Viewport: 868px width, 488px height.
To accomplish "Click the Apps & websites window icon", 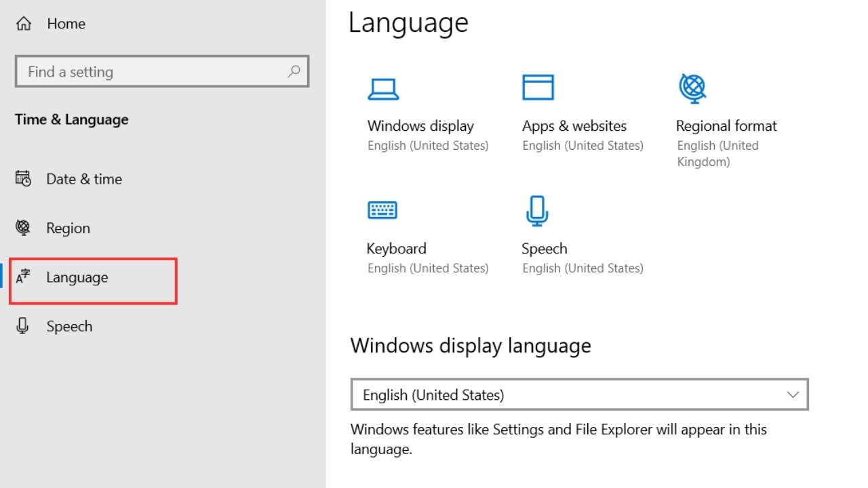I will (538, 87).
